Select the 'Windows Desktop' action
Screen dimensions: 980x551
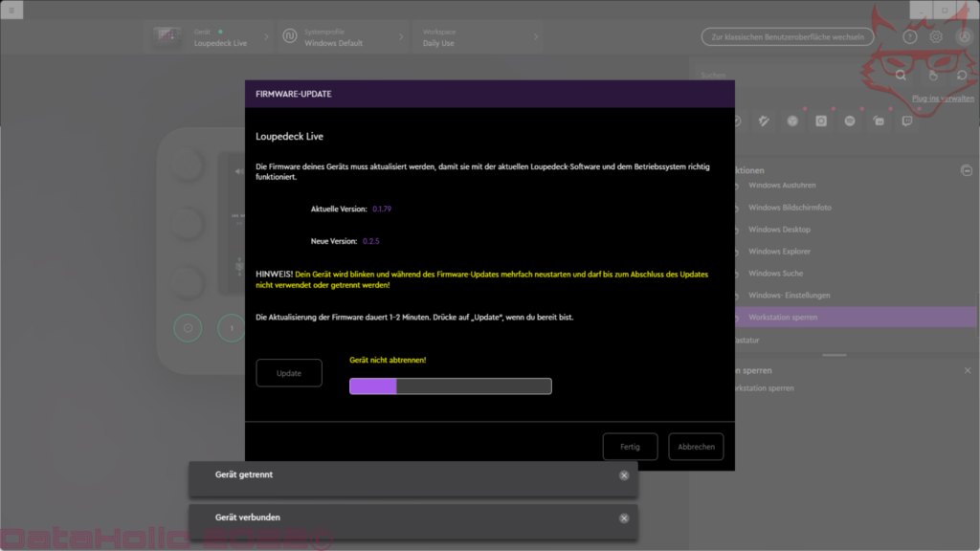pos(779,230)
